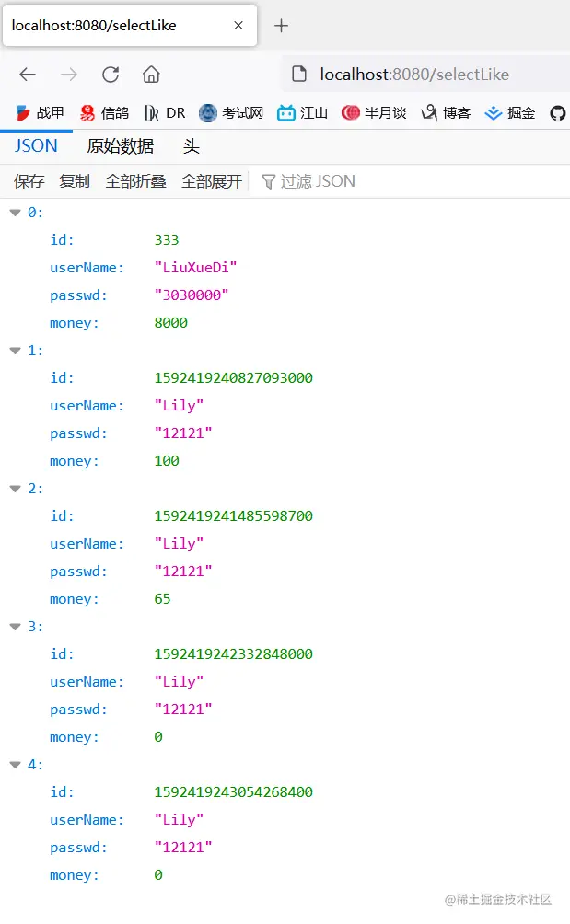Select the "12121" value in item 4
Screen dimensions: 570x924
[183, 848]
